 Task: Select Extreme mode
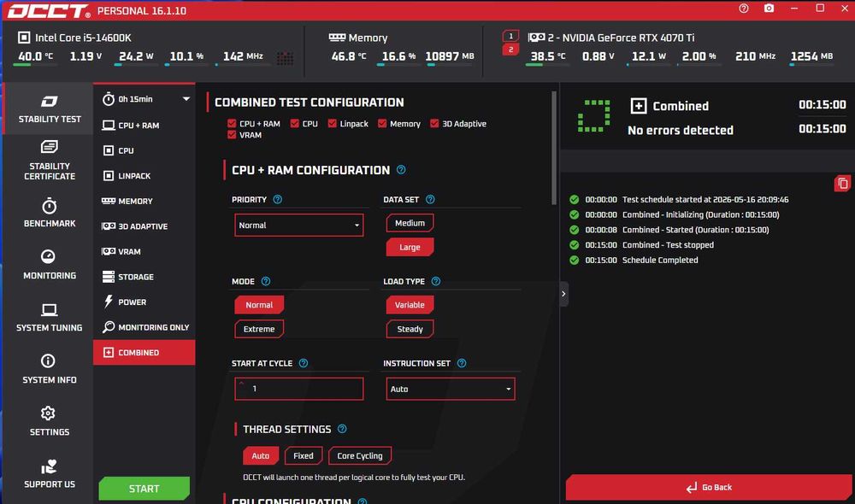[259, 329]
